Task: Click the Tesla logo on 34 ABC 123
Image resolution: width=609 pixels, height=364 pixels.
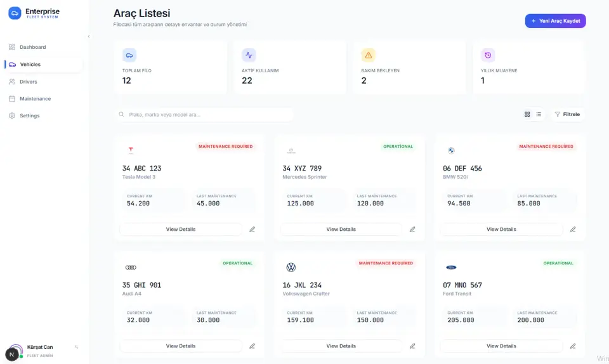Action: (131, 150)
